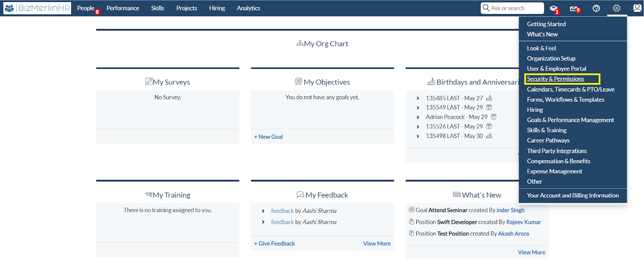
Task: Click the My Feedback speech bubble icon
Action: [300, 194]
